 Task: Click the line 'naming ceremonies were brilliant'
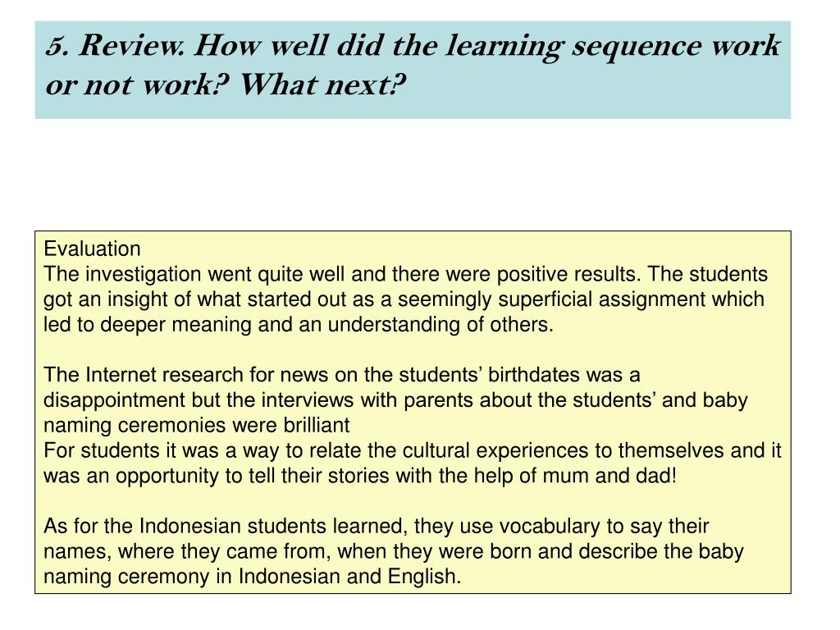[x=197, y=426]
